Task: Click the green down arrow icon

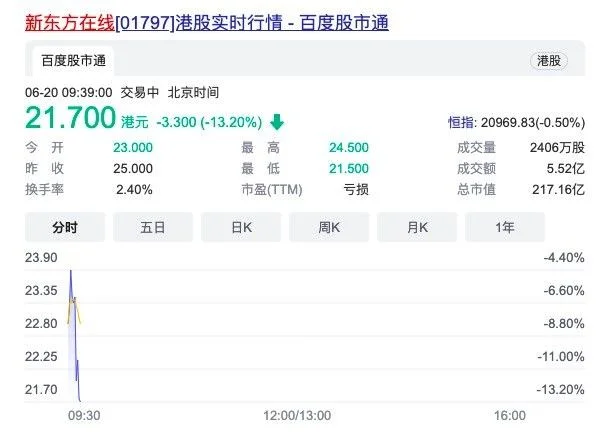Action: click(x=277, y=123)
